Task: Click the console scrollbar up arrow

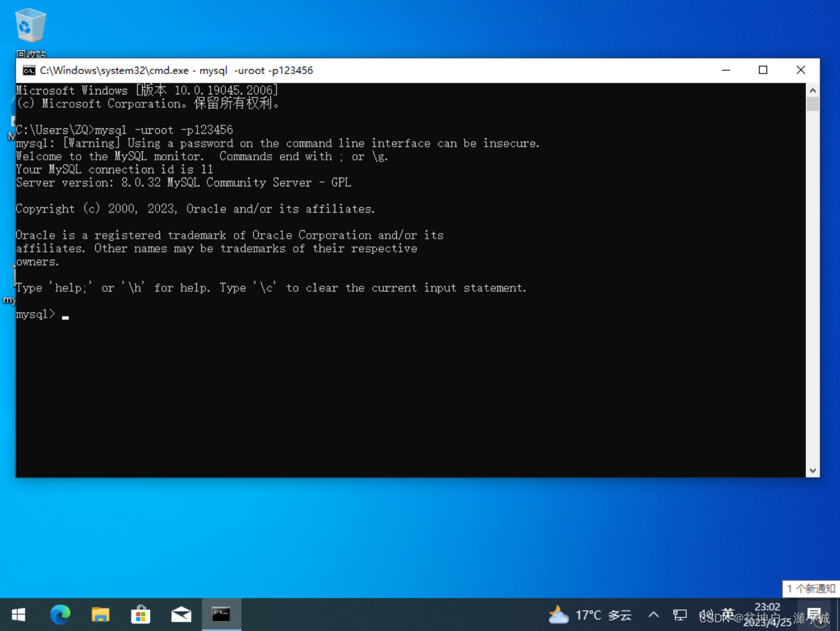Action: 813,91
